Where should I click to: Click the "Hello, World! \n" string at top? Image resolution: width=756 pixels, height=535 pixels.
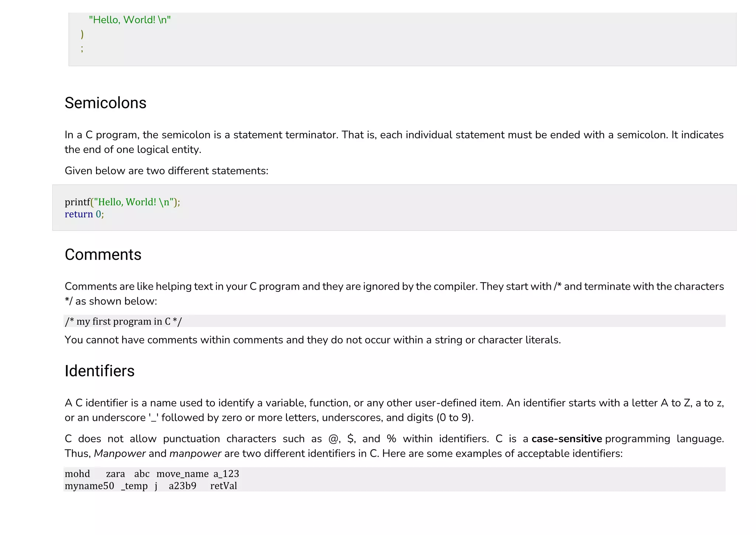[x=130, y=20]
